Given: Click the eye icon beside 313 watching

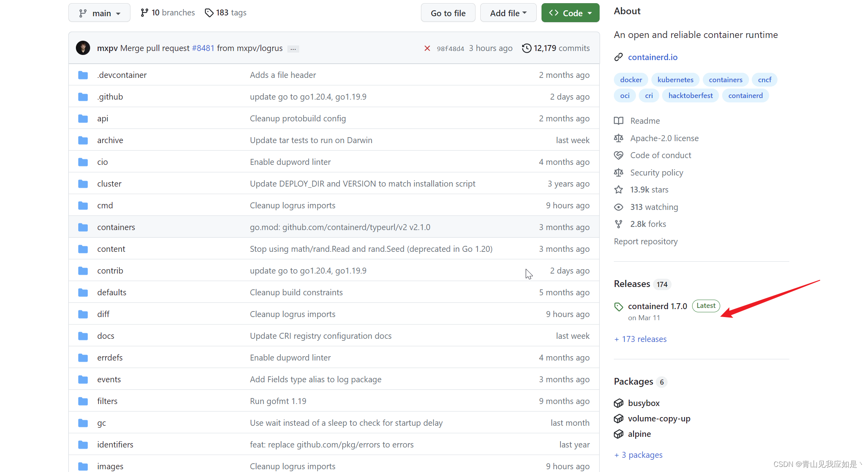Looking at the screenshot, I should click(x=619, y=207).
